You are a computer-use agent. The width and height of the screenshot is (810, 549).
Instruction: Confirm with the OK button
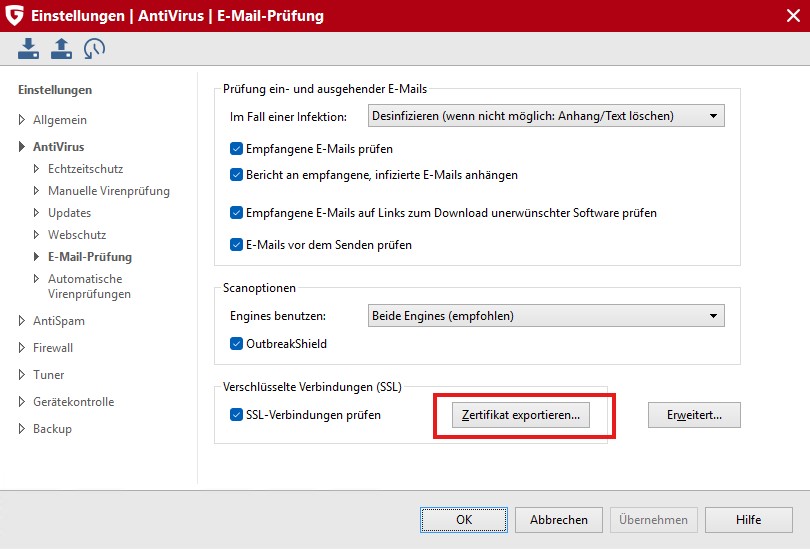(464, 520)
